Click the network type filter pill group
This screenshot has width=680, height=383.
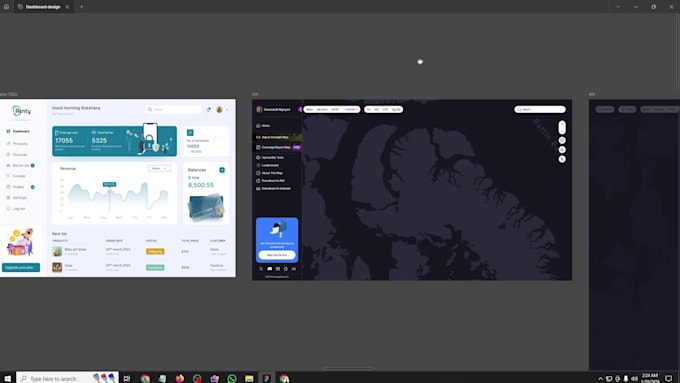(384, 109)
